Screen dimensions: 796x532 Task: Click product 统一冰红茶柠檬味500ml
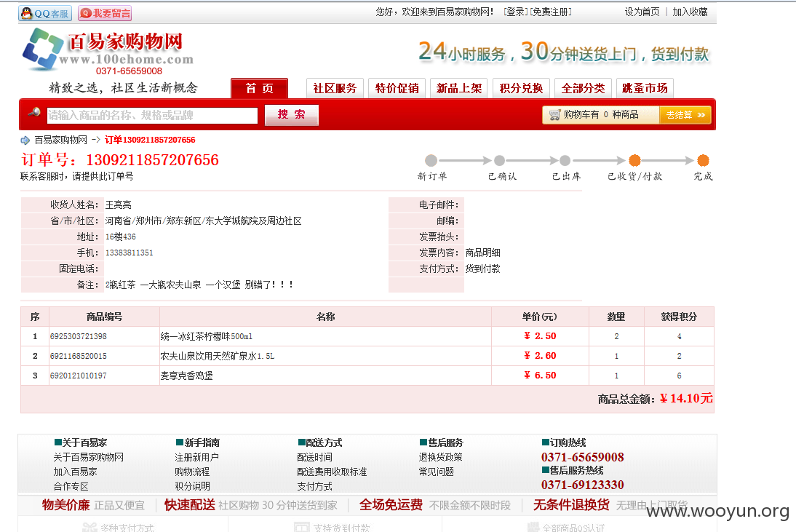click(206, 336)
